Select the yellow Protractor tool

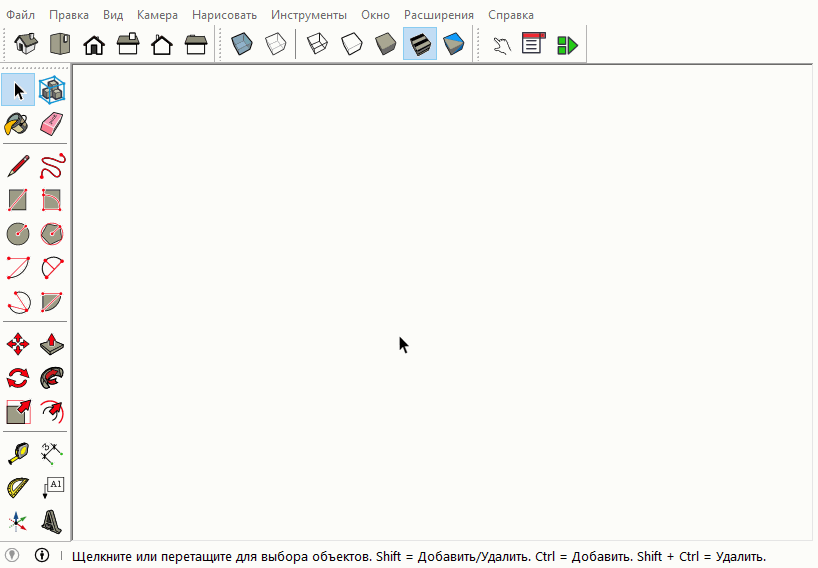pos(18,488)
